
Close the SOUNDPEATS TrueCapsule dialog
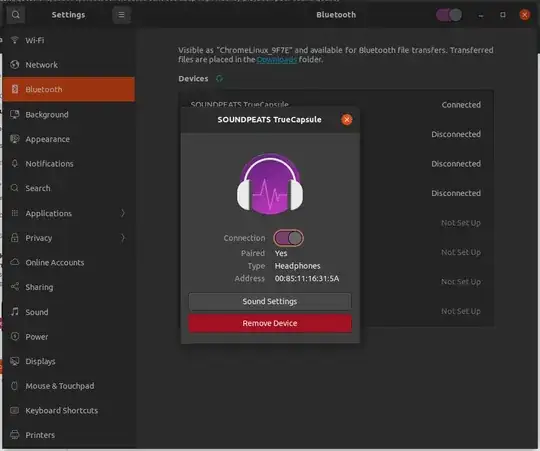click(x=346, y=119)
